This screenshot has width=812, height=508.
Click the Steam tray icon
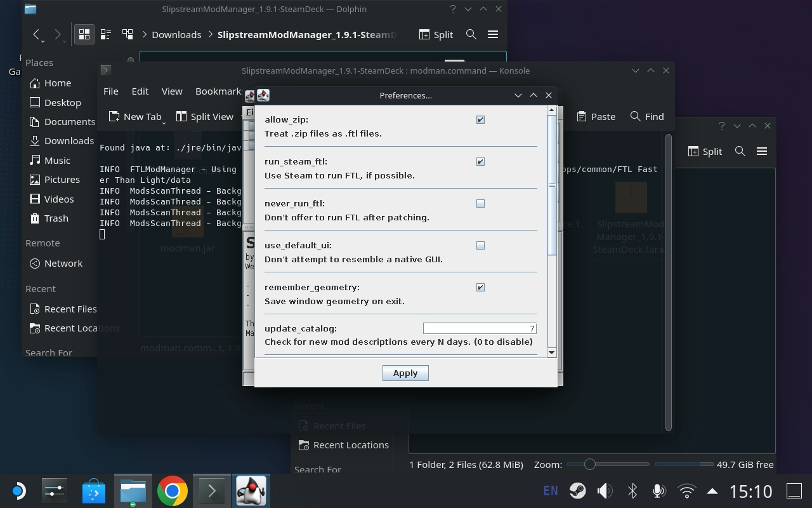pos(577,491)
